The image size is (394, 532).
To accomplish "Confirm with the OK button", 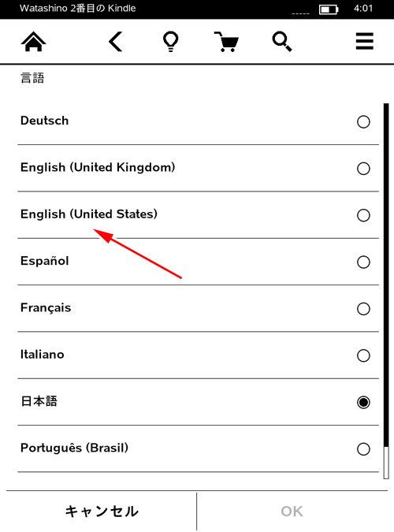I will (292, 512).
